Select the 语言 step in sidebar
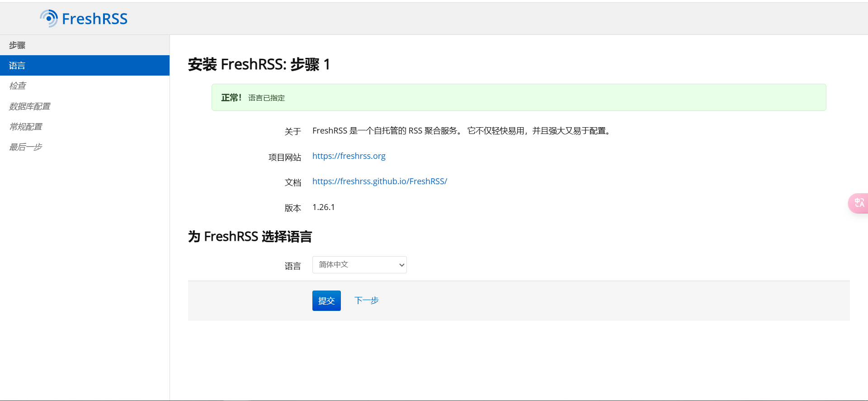 point(85,66)
